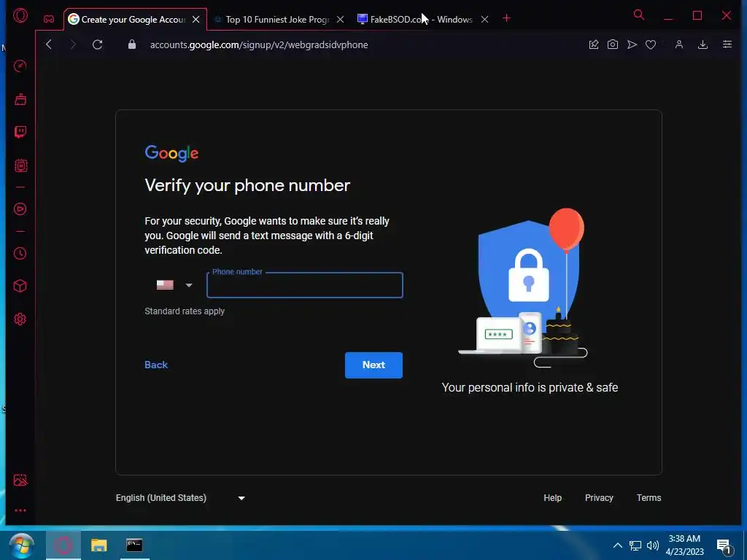The height and width of the screenshot is (560, 747).
Task: Open GX Cleaner in sidebar
Action: click(20, 99)
